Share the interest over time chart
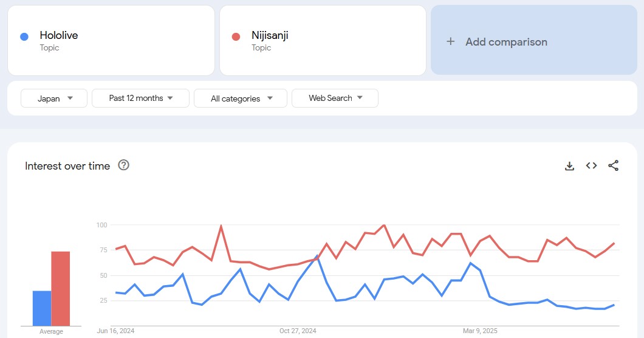The image size is (644, 338). point(613,166)
